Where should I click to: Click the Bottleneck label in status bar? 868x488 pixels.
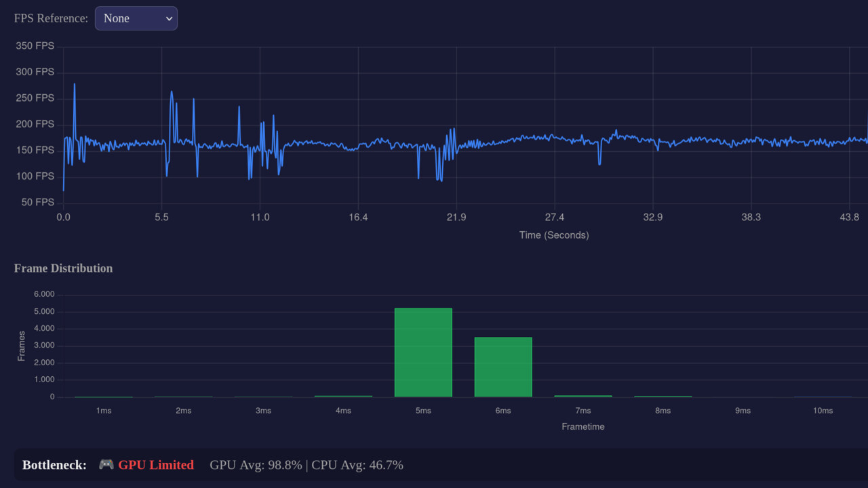tap(54, 464)
